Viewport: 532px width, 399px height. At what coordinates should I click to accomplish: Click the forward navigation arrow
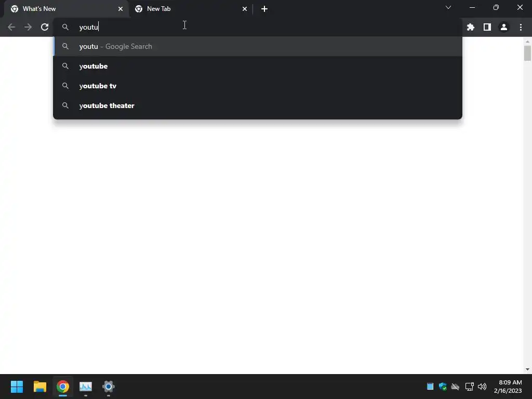tap(28, 27)
